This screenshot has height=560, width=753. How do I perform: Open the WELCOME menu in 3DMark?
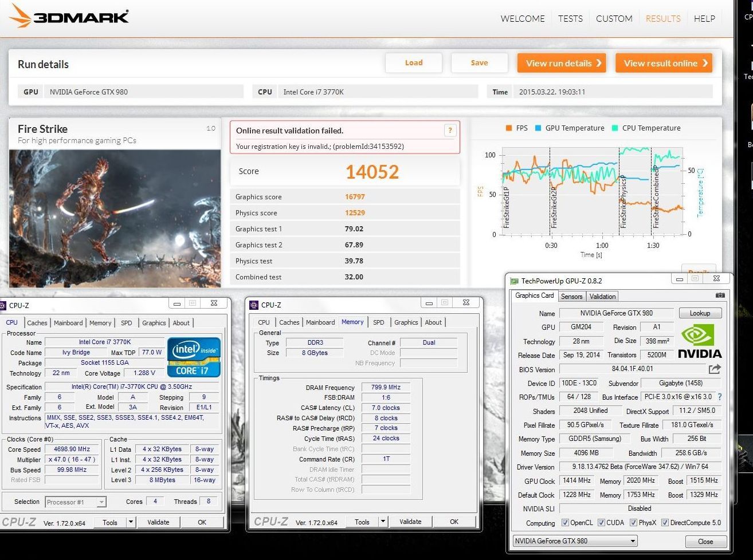523,18
